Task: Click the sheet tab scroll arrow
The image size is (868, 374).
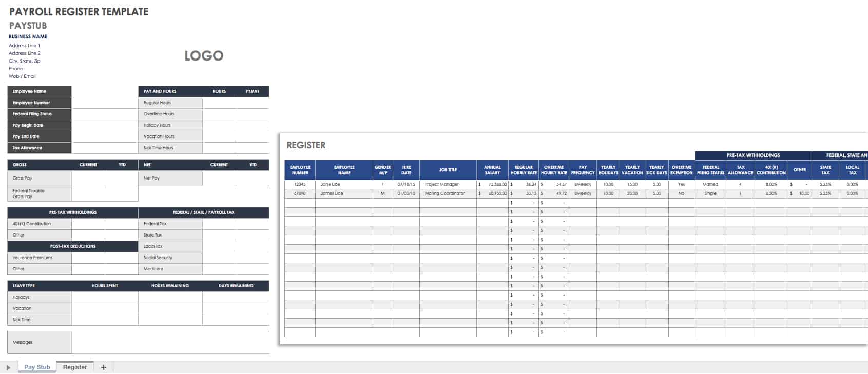Action: [8, 367]
